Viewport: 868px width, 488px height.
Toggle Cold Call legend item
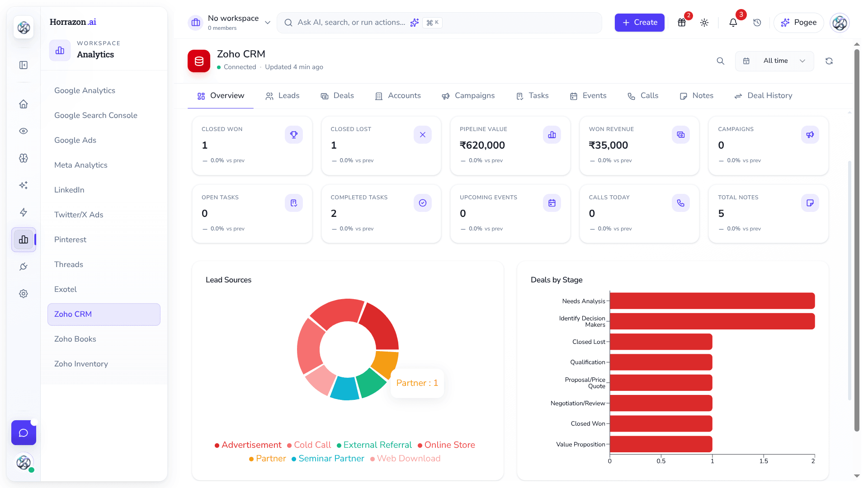[x=309, y=445]
